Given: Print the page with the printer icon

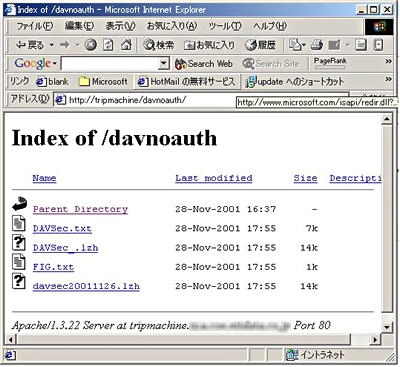Looking at the screenshot, I should [317, 45].
